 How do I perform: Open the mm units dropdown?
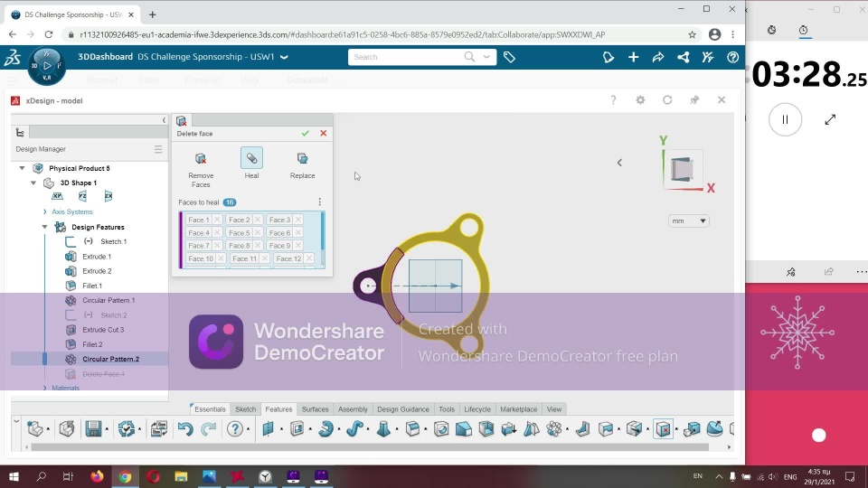click(x=689, y=221)
